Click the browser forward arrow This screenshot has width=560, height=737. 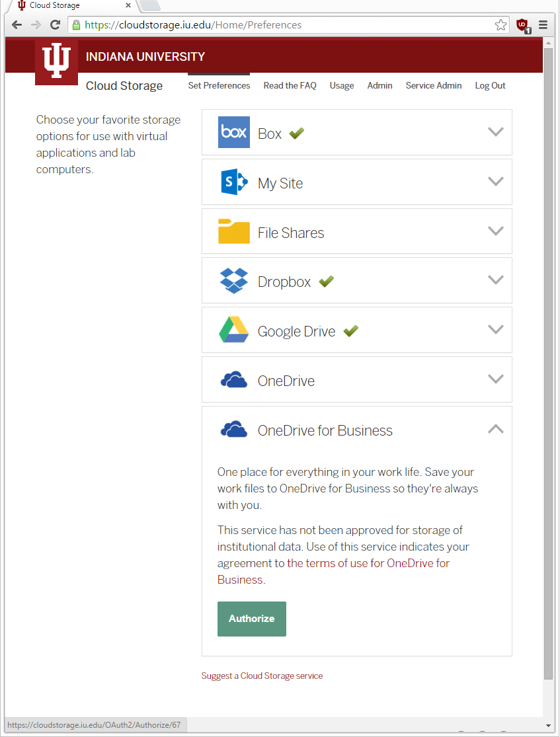tap(36, 25)
